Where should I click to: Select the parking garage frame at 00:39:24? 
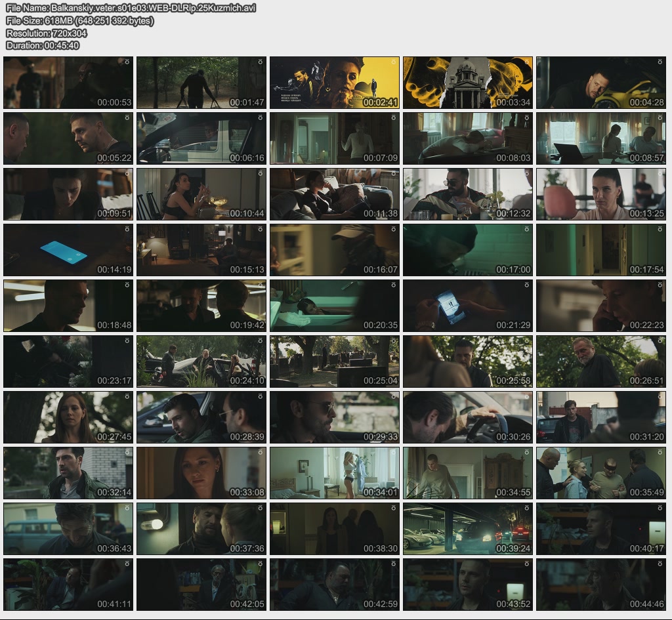pos(468,529)
